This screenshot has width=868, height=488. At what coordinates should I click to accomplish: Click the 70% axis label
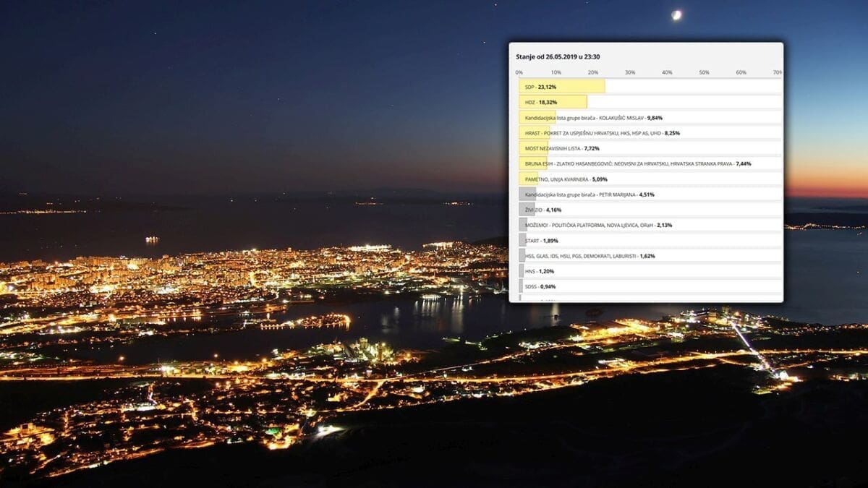[x=777, y=72]
